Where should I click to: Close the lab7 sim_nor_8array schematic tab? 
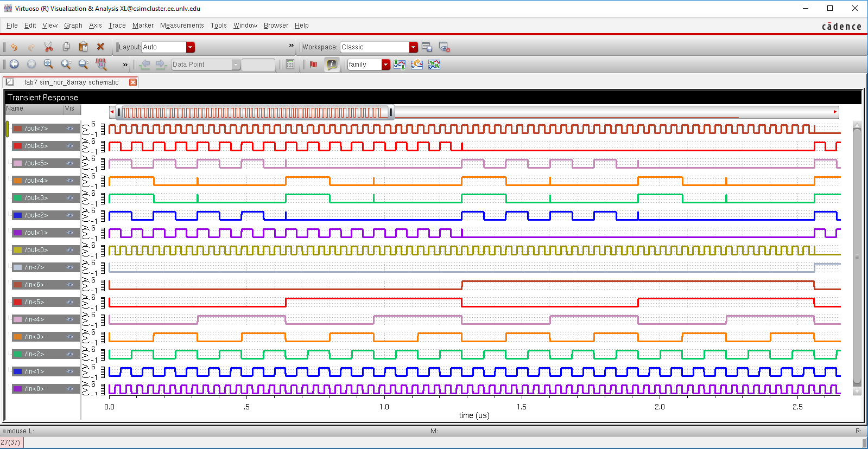click(x=132, y=82)
